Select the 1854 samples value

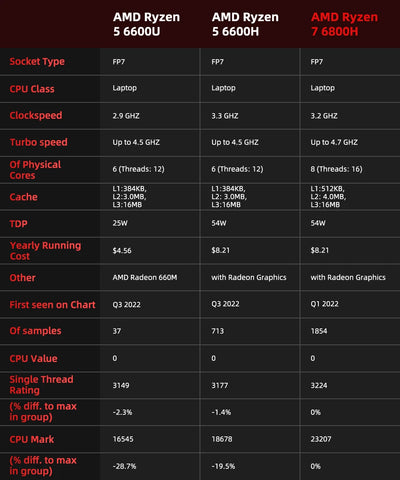[319, 331]
